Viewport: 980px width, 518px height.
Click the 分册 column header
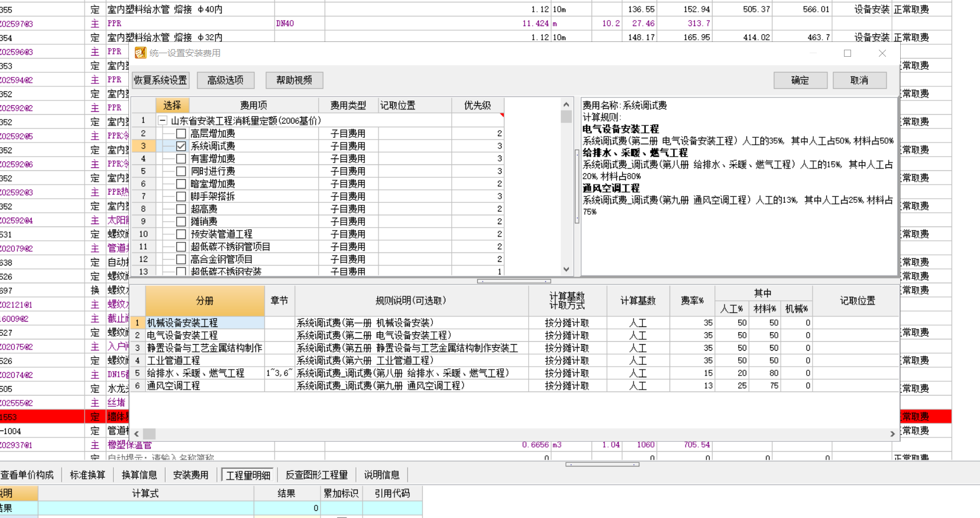click(205, 301)
